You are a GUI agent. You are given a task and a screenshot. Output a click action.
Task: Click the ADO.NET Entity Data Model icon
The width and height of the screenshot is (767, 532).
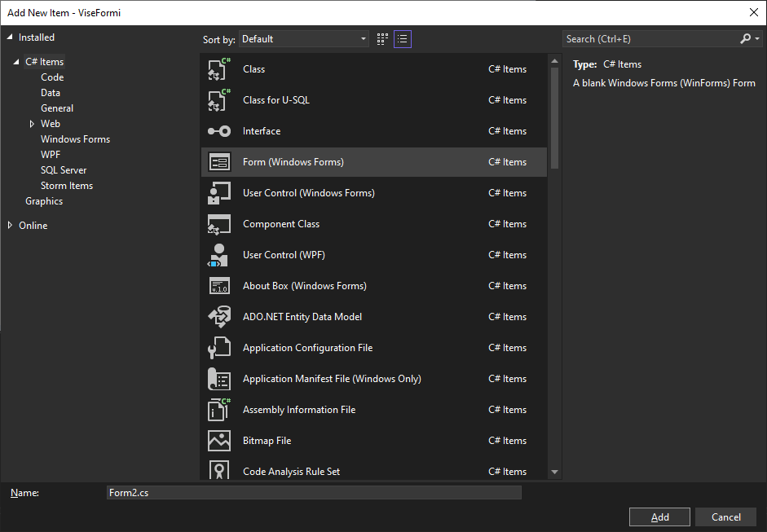tap(218, 317)
